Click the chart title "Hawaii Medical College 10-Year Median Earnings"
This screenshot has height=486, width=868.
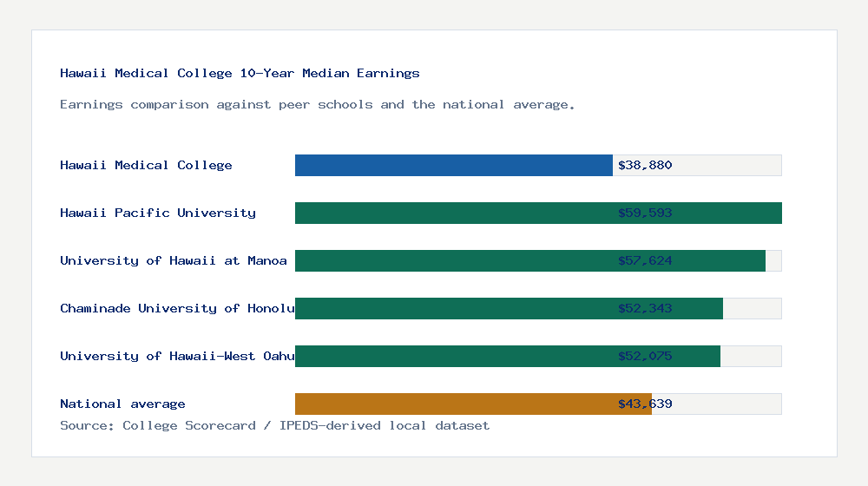point(240,73)
